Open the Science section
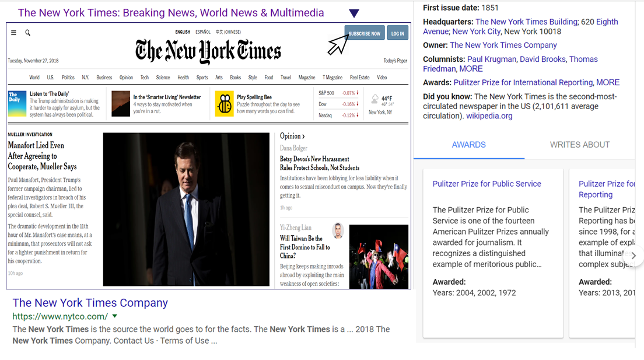644x360 pixels. pyautogui.click(x=163, y=77)
